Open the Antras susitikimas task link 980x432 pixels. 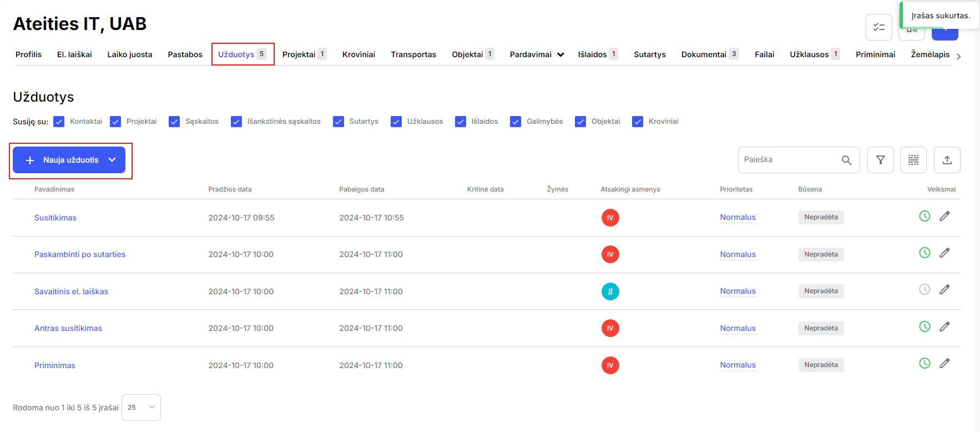pyautogui.click(x=68, y=328)
